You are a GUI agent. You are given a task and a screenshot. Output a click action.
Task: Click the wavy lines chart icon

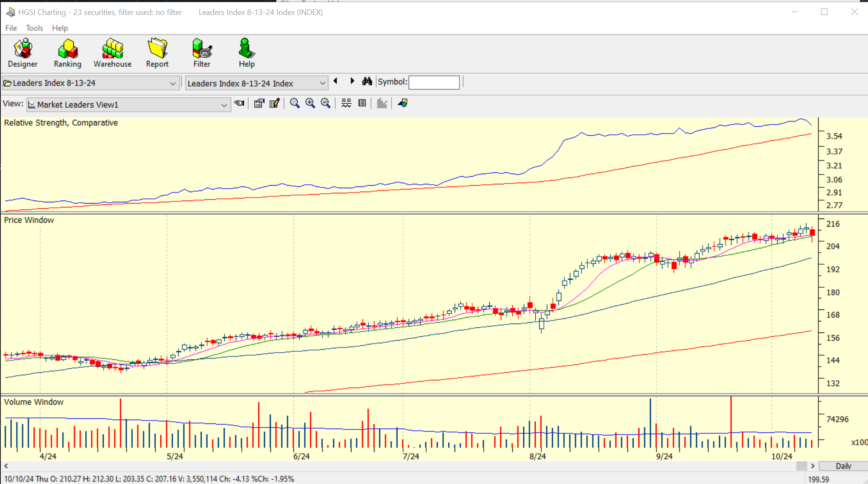pos(346,103)
